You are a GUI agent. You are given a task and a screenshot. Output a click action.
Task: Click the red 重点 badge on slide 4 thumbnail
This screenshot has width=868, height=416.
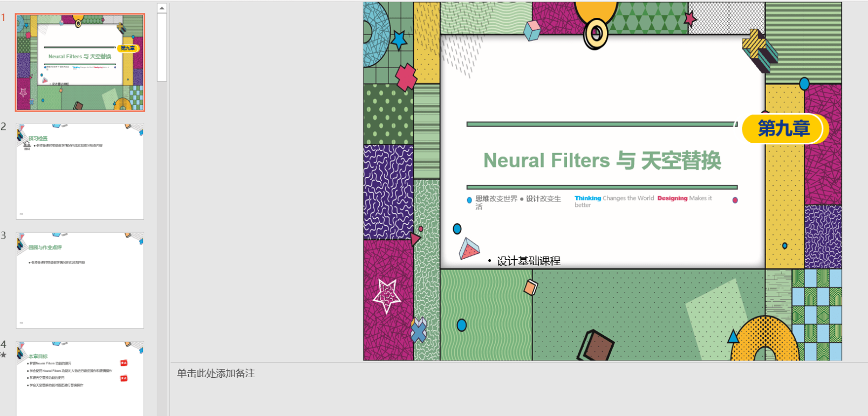(x=124, y=363)
